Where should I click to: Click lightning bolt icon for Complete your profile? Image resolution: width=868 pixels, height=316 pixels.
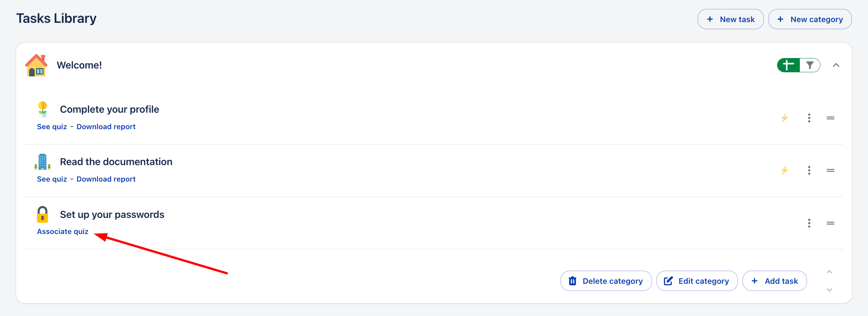tap(784, 118)
